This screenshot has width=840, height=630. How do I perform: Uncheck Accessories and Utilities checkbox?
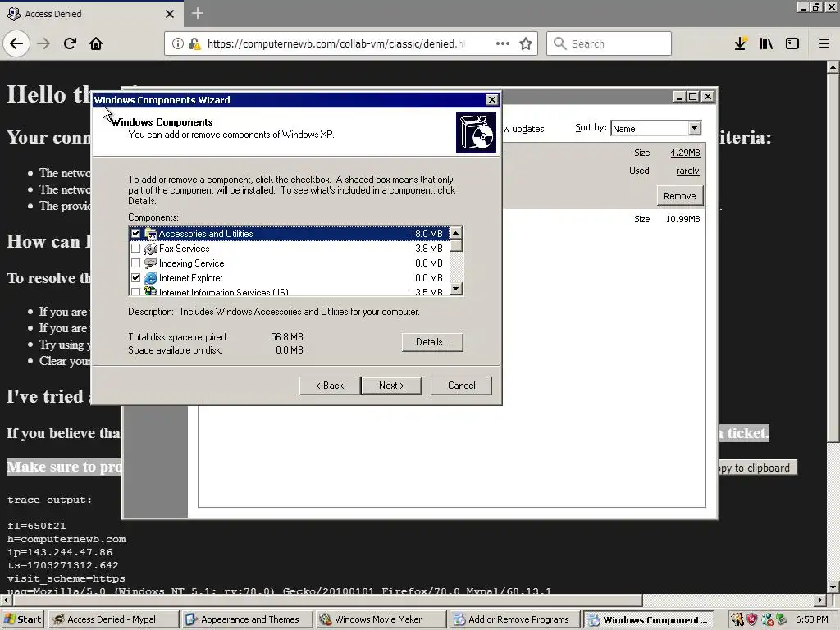[135, 234]
